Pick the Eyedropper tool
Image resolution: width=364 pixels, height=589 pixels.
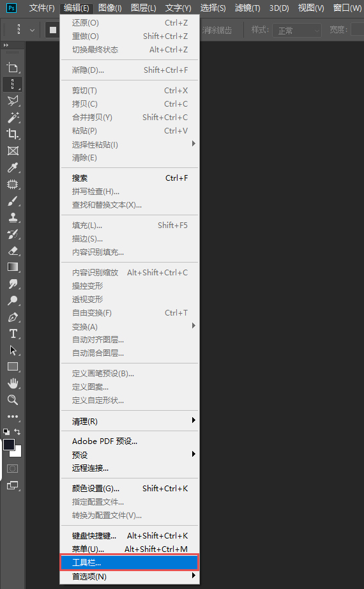pyautogui.click(x=12, y=167)
